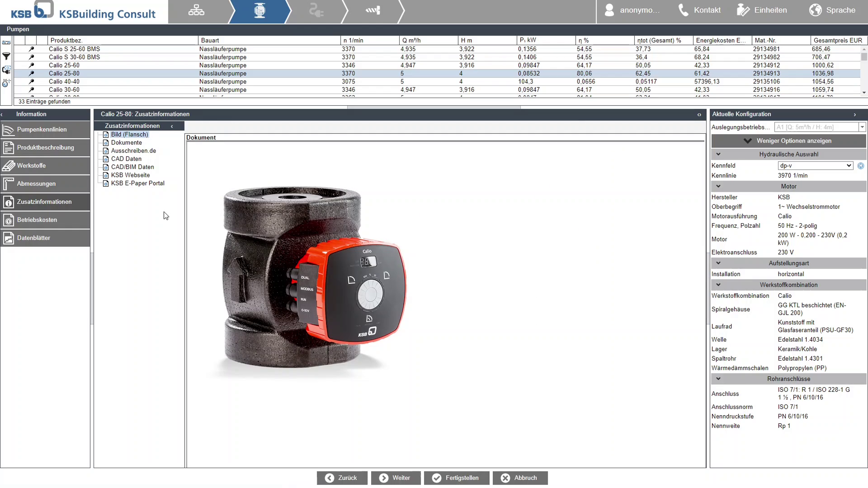The width and height of the screenshot is (868, 488).
Task: Select the pump selection step icon
Action: (x=259, y=11)
